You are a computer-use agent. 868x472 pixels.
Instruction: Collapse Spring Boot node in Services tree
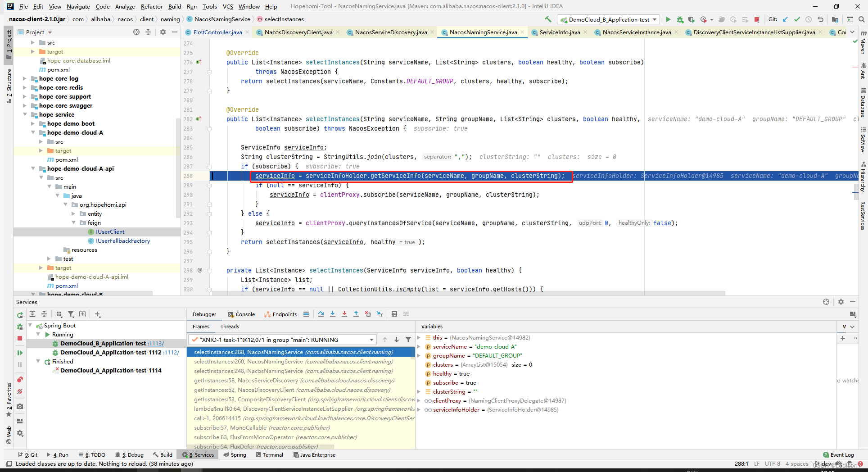pyautogui.click(x=30, y=325)
